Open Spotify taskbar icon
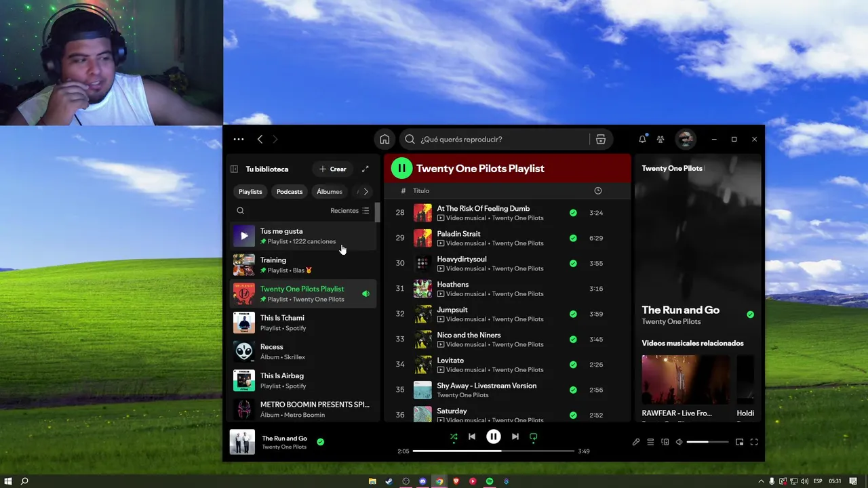868x488 pixels. pyautogui.click(x=490, y=481)
